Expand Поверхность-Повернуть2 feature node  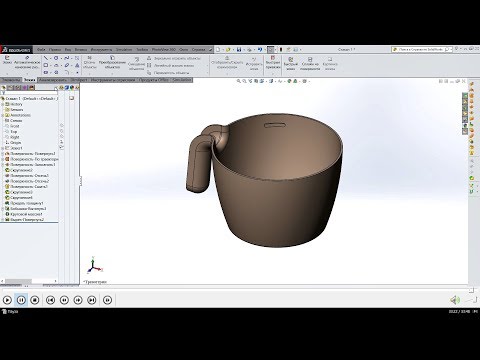click(3, 154)
